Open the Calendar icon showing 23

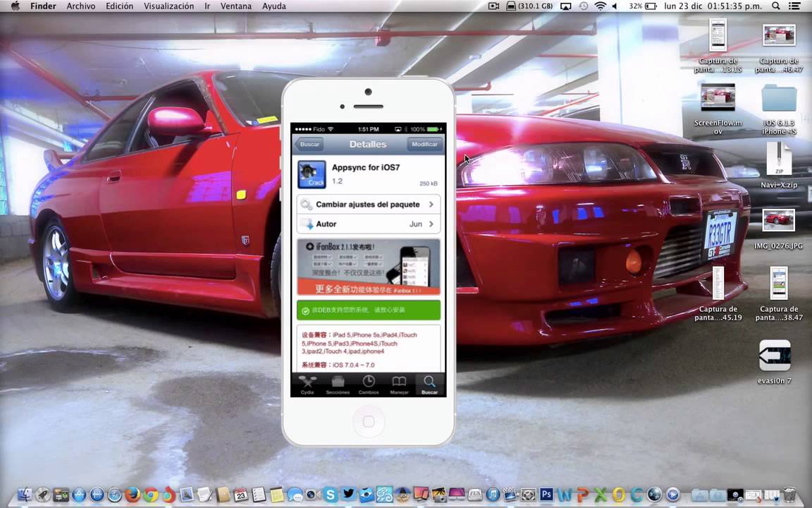tap(241, 495)
